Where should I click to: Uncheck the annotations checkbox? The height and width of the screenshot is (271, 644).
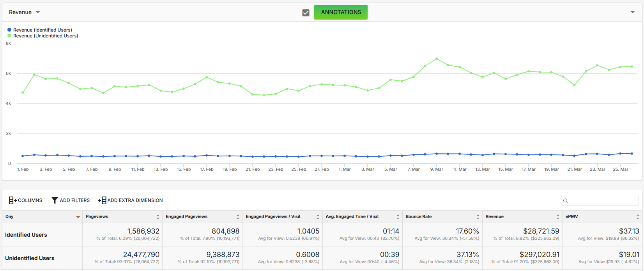coord(306,13)
